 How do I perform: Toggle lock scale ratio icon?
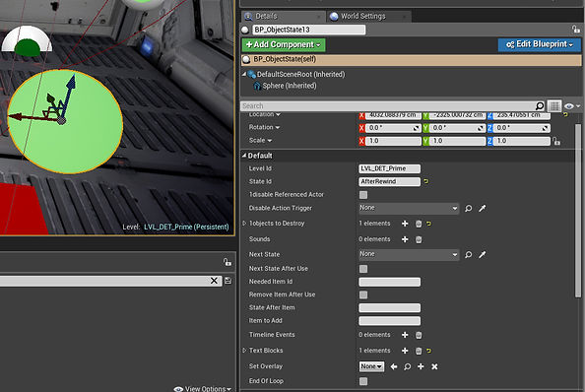[x=556, y=141]
